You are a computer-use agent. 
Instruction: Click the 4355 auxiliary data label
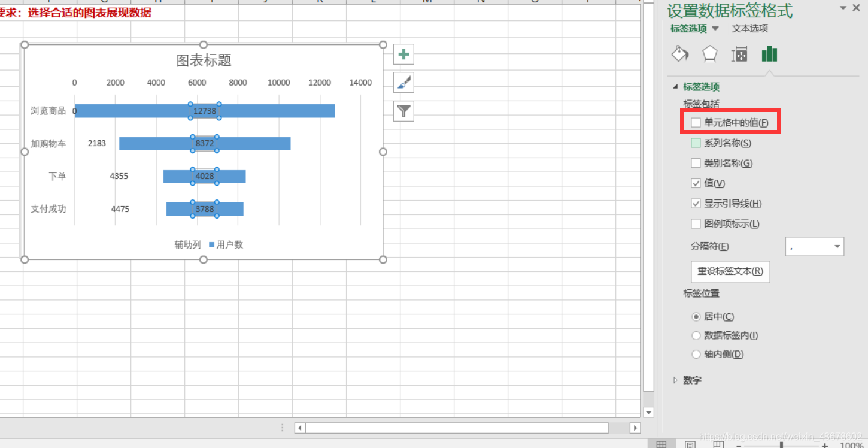119,176
